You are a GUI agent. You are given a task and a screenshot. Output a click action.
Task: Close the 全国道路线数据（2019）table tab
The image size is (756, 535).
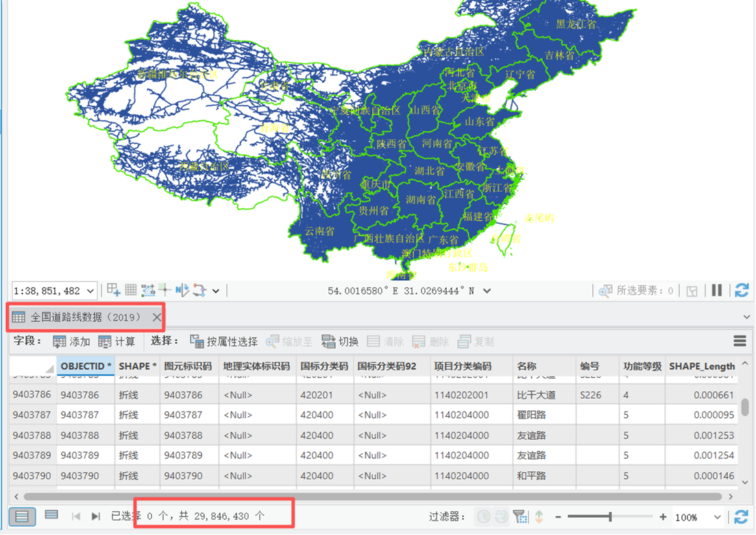(x=157, y=317)
